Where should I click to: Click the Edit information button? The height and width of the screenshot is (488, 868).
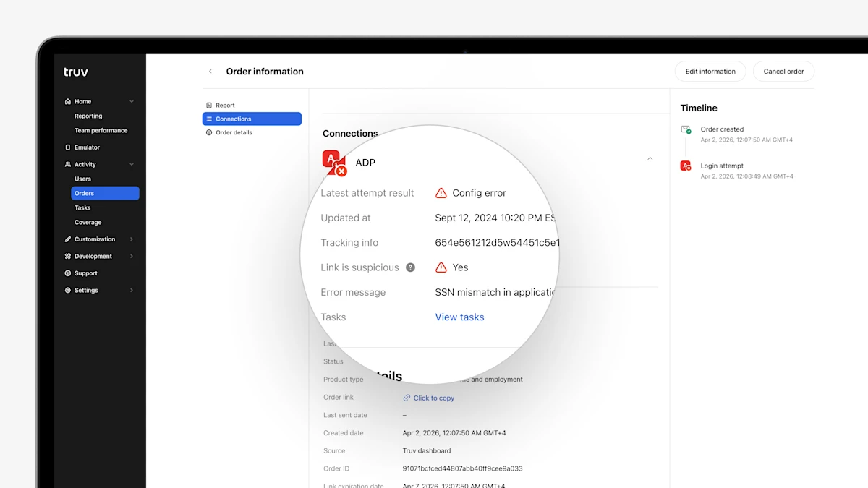(710, 72)
